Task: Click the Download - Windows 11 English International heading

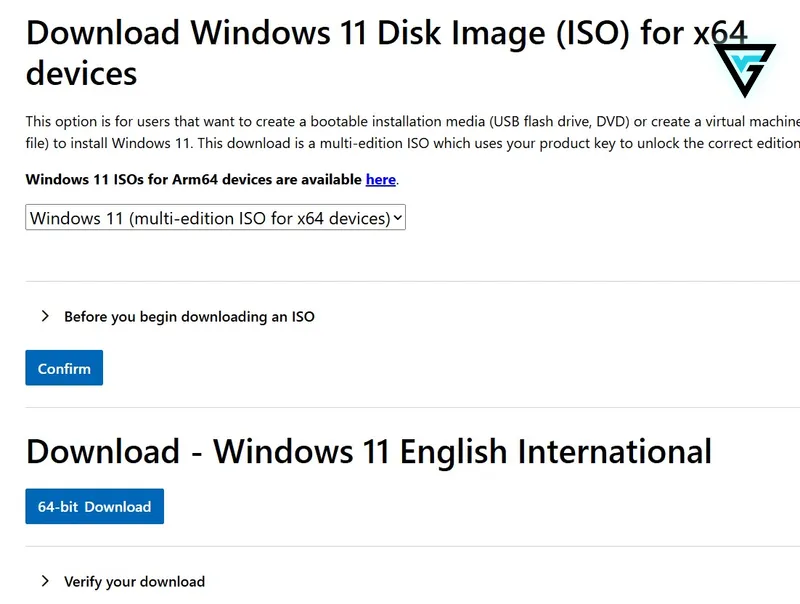Action: point(369,451)
